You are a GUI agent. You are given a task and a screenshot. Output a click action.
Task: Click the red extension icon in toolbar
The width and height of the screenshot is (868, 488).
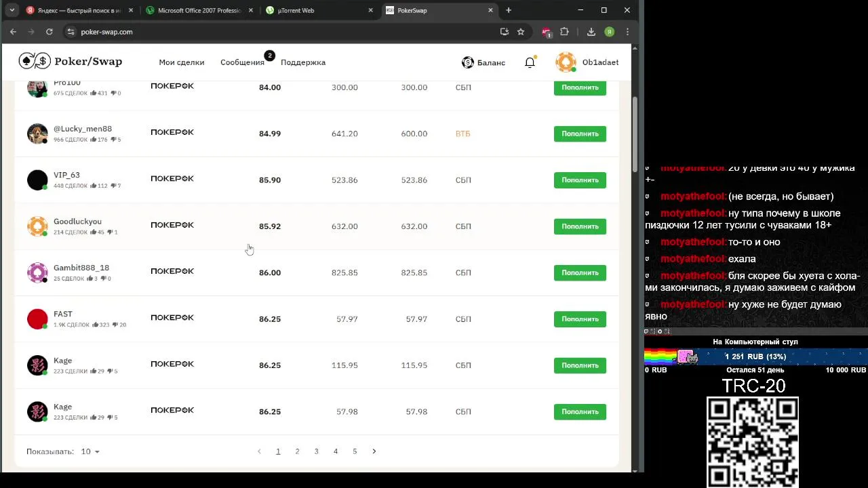tap(547, 32)
